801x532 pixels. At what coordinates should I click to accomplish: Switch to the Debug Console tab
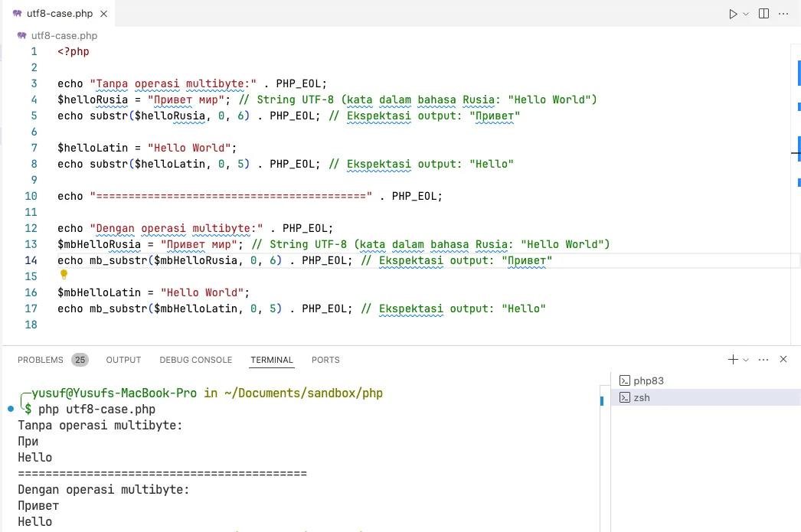pyautogui.click(x=195, y=360)
